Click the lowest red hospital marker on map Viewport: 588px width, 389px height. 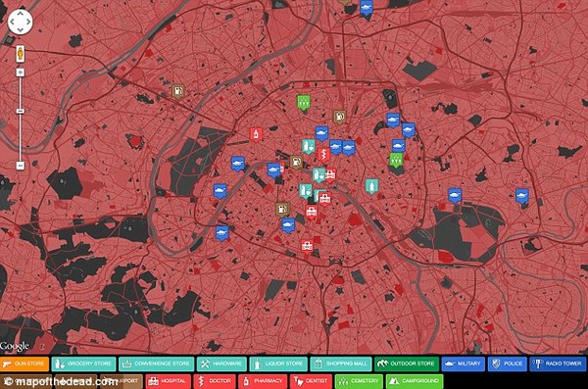tap(307, 247)
